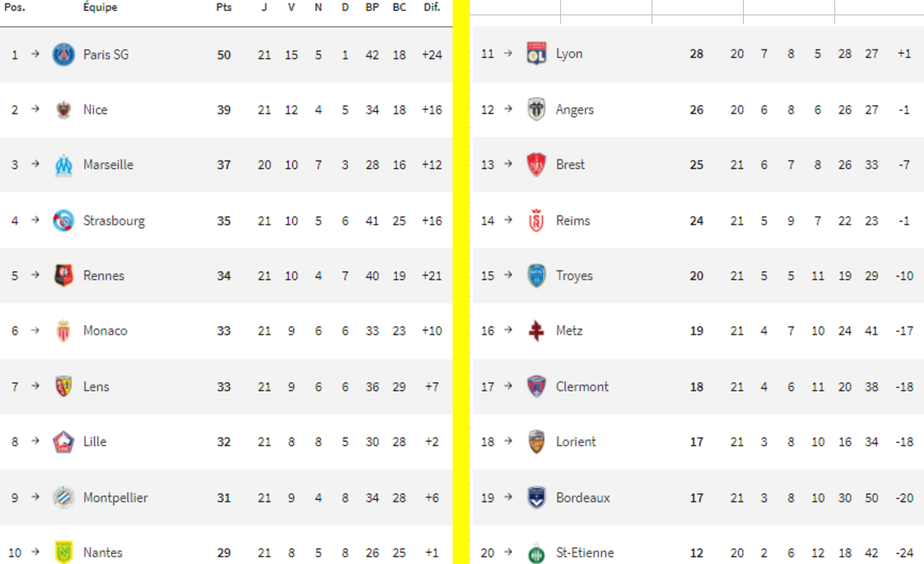The image size is (924, 564).
Task: Select the Angers team name
Action: (x=575, y=110)
